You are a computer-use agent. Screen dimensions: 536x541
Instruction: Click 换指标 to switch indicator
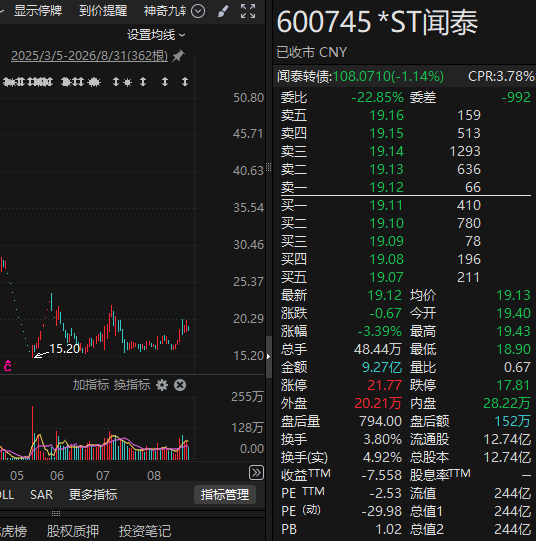[132, 385]
